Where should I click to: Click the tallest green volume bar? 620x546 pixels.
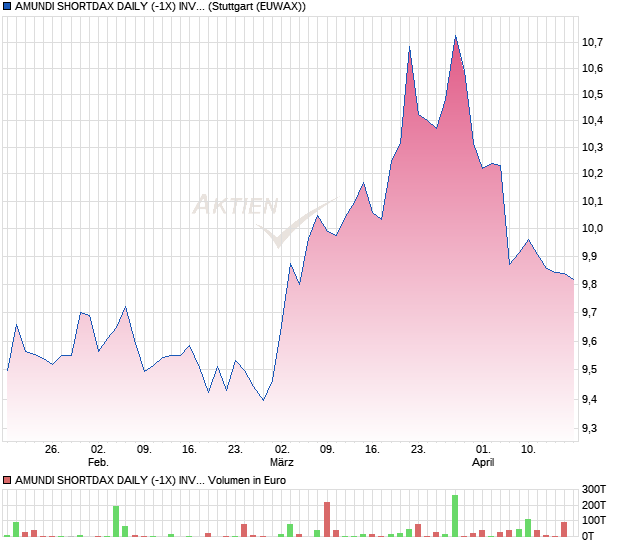(x=455, y=516)
